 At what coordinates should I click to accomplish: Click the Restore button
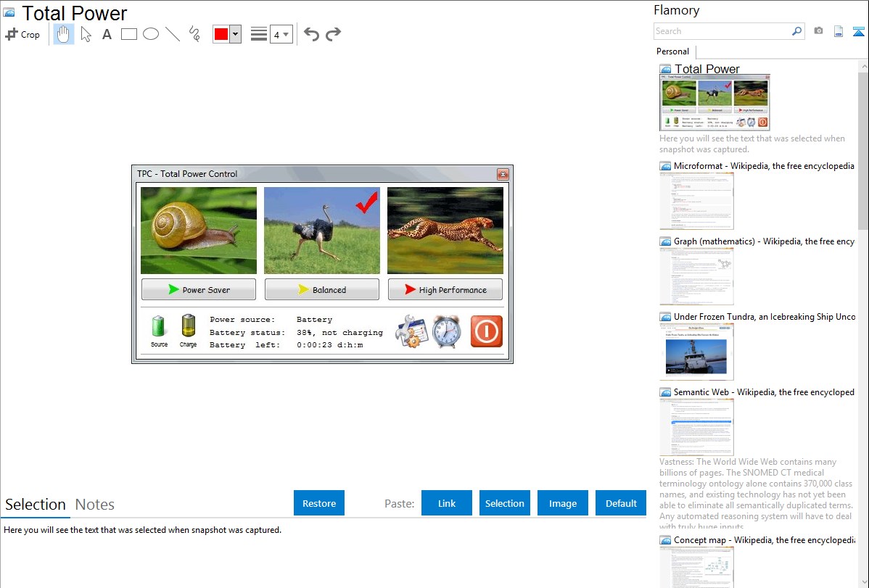pos(319,503)
